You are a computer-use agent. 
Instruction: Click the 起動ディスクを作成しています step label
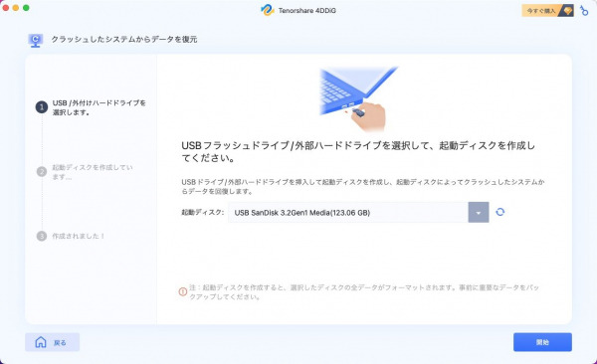point(93,172)
